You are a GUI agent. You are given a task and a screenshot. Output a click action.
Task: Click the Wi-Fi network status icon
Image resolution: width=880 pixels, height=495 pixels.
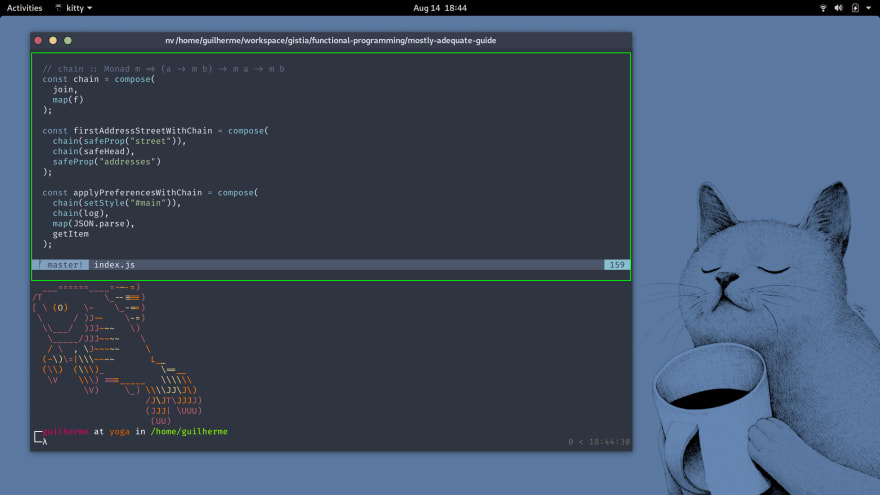(x=823, y=8)
